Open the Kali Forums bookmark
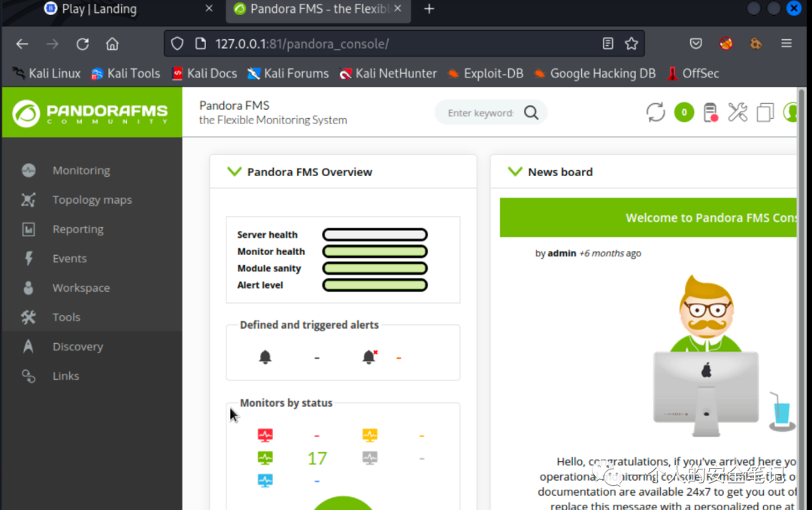 tap(288, 74)
